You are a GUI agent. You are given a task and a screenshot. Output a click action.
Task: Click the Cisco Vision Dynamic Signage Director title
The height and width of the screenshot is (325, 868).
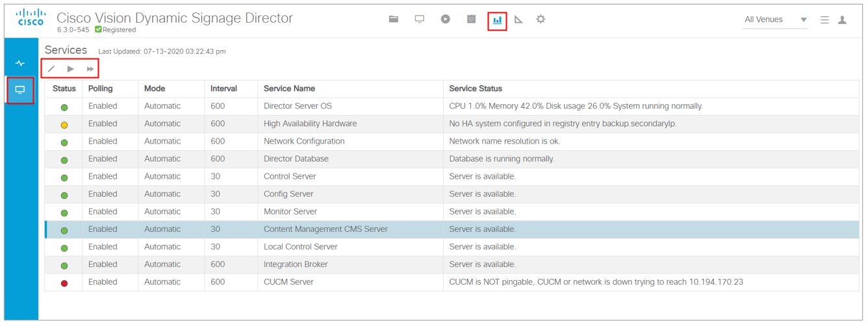coord(175,18)
